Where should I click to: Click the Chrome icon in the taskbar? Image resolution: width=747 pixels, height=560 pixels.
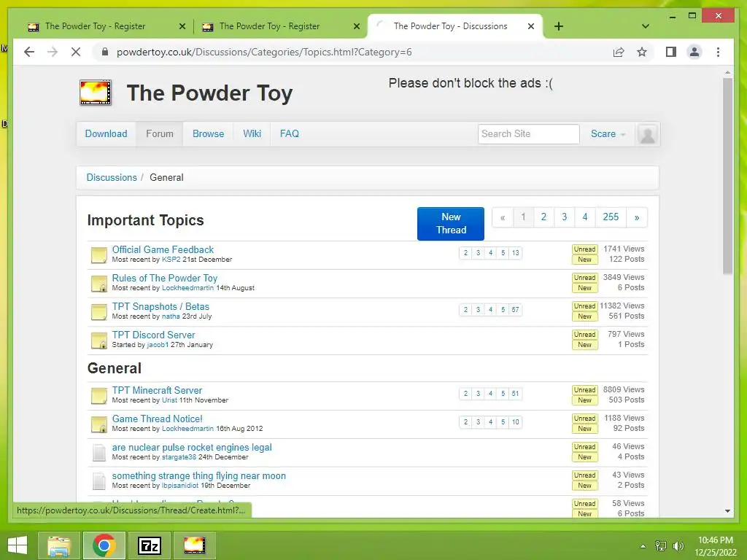click(104, 545)
